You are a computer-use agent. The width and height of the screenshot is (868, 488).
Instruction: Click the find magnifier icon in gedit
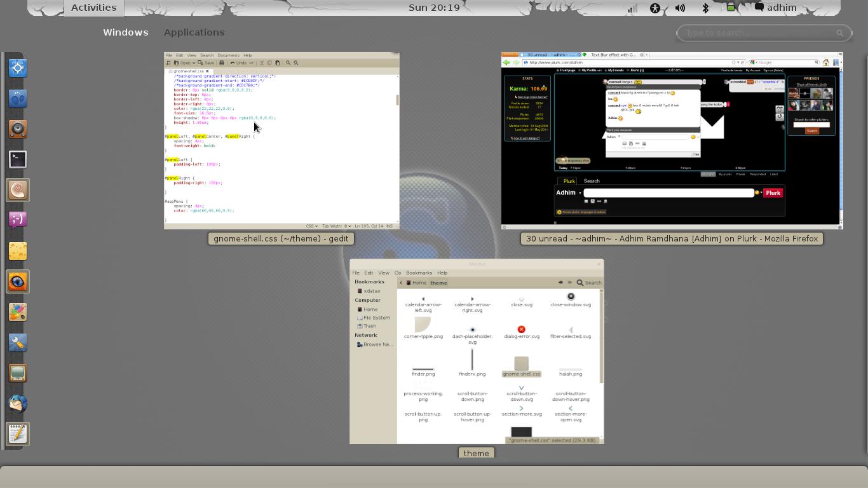tap(288, 63)
